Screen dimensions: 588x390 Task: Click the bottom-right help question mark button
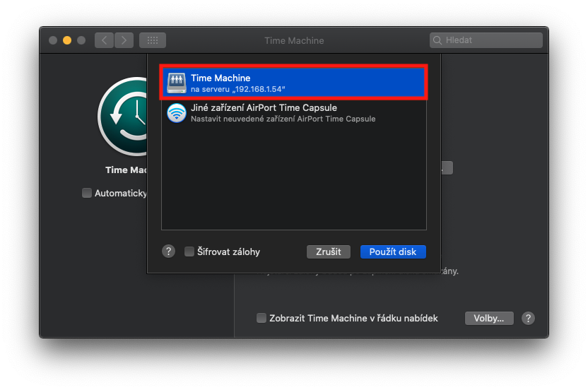(x=528, y=318)
